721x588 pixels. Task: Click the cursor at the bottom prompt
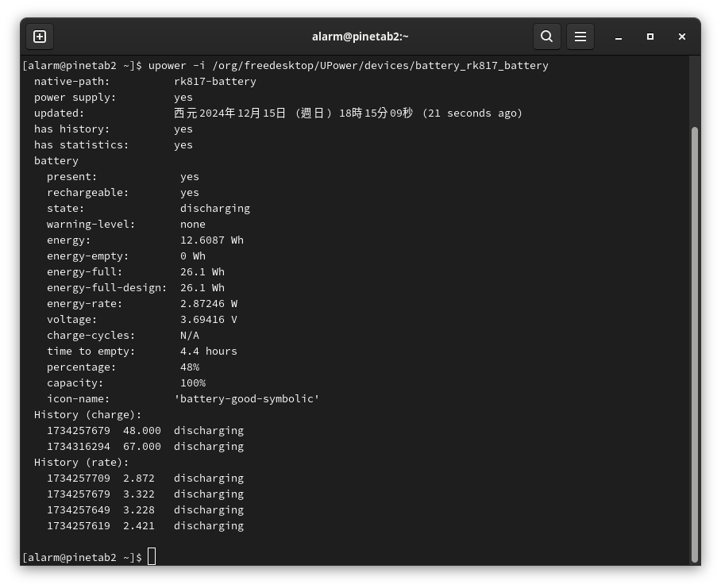152,557
